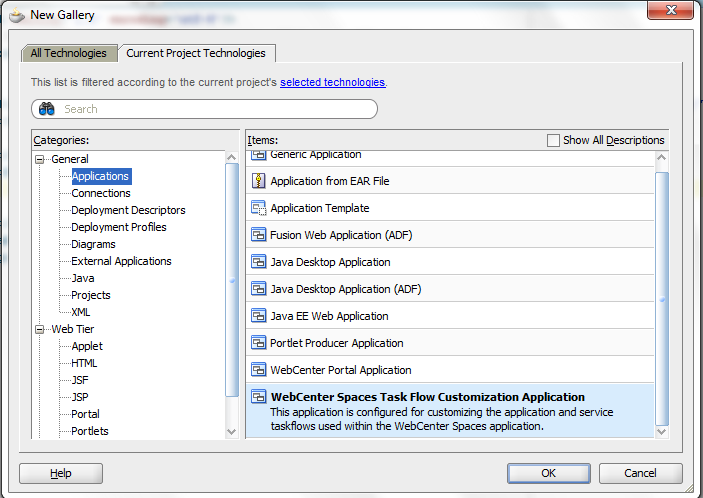Image resolution: width=703 pixels, height=498 pixels.
Task: Enable Show All Descriptions checkbox
Action: coord(553,140)
